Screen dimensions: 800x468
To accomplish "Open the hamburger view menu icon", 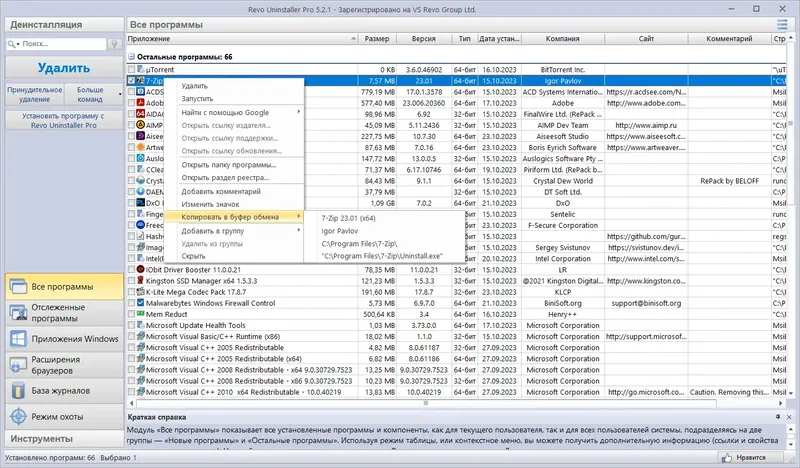I will click(782, 24).
